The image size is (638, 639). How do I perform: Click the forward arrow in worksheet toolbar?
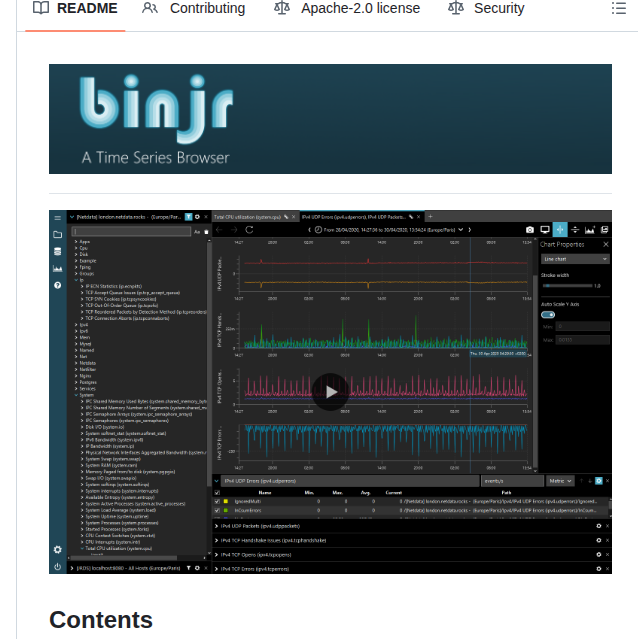pos(234,230)
